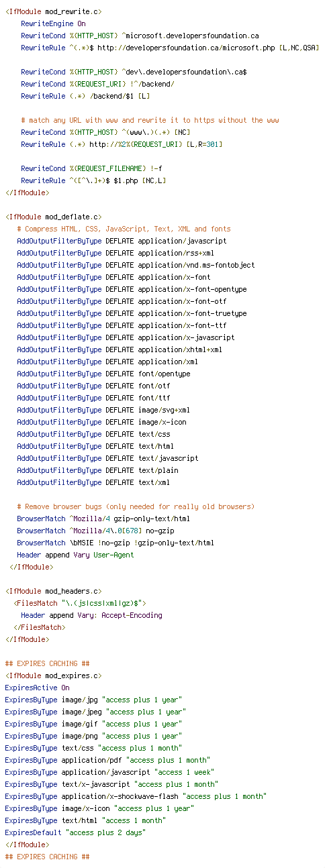The image size is (325, 868).
Task: Click the ExpiresByType text/x-javascript line
Action: click(111, 784)
